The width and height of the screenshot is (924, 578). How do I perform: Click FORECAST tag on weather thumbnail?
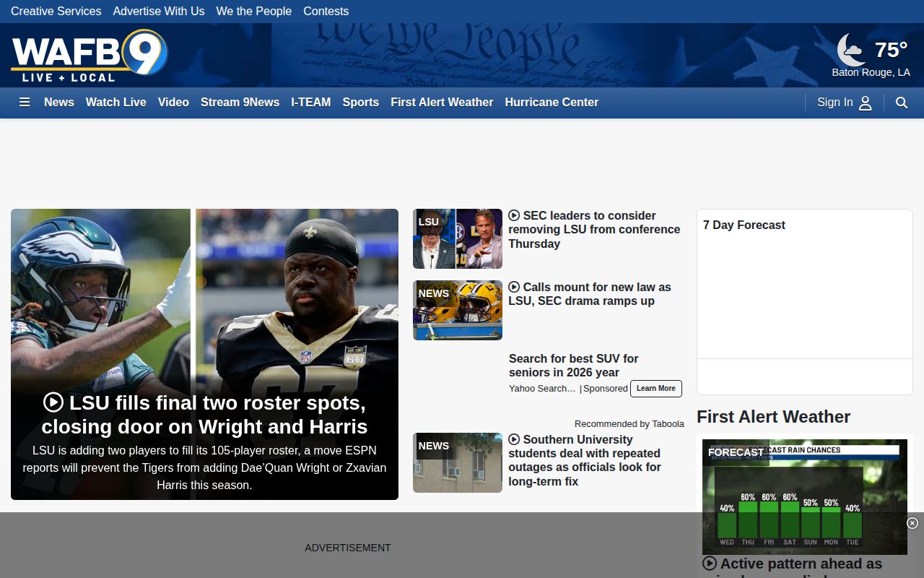click(736, 452)
